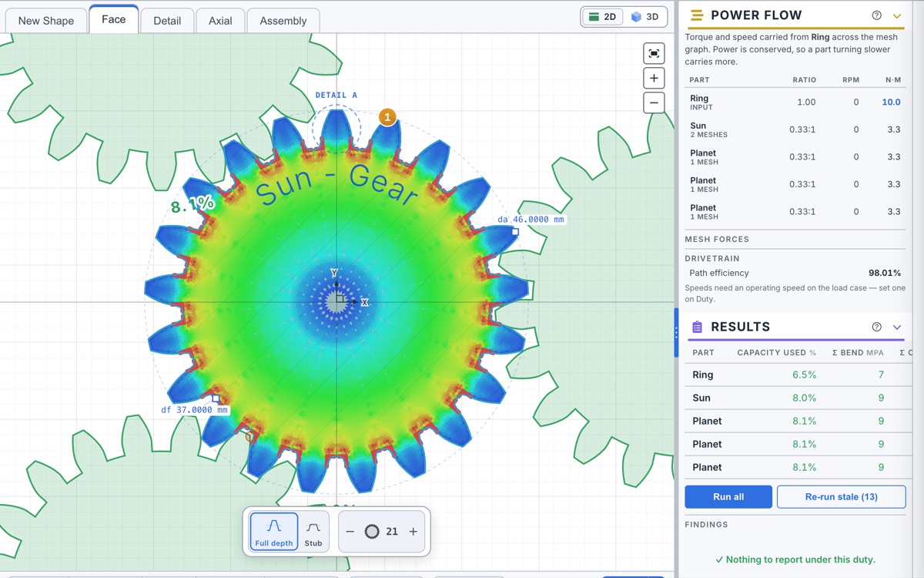Click the Capacity Used % column header
Image resolution: width=924 pixels, height=578 pixels.
click(x=776, y=352)
